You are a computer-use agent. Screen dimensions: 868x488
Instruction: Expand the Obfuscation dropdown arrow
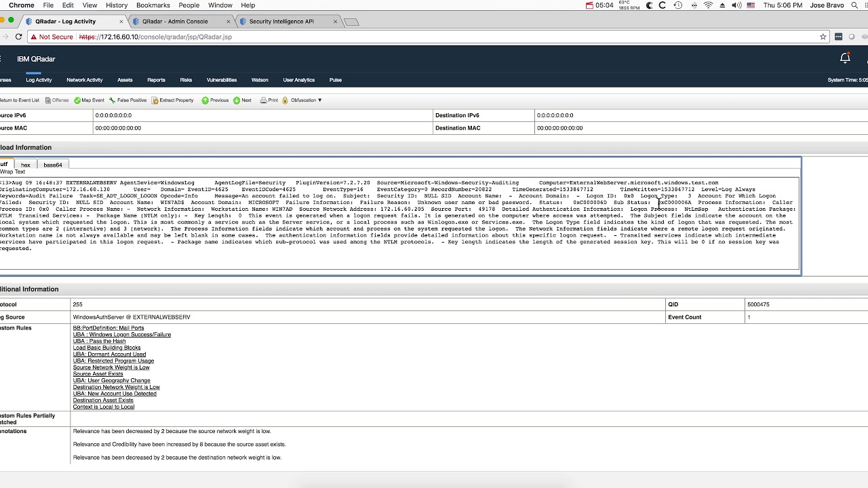pos(320,100)
